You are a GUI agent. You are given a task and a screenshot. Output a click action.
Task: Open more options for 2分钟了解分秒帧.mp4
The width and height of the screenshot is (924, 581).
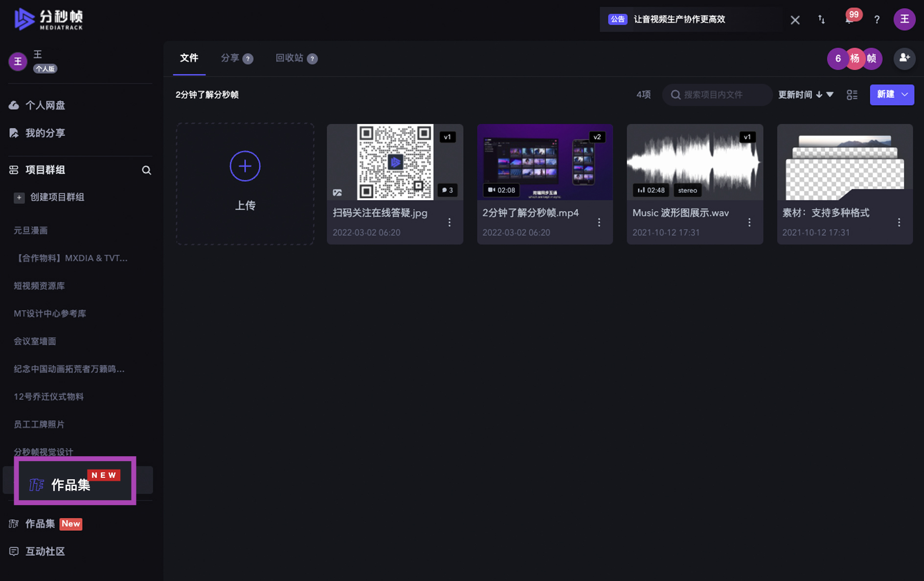[x=599, y=223]
